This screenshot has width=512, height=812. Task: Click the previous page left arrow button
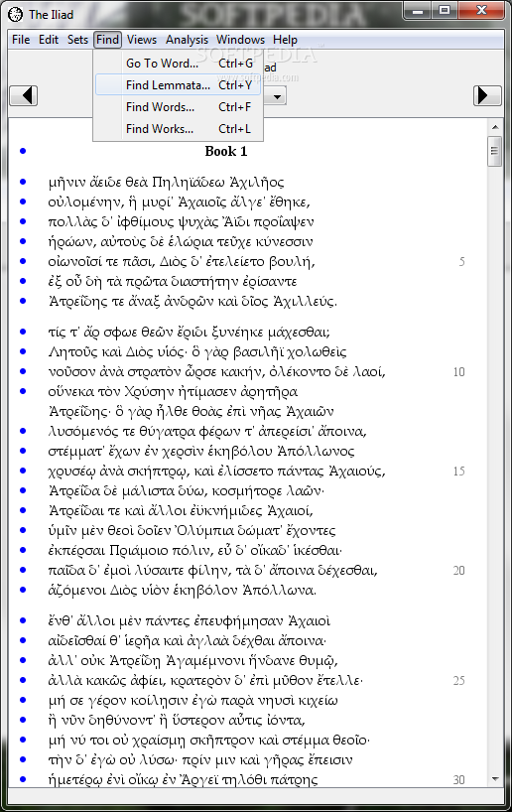[23, 96]
